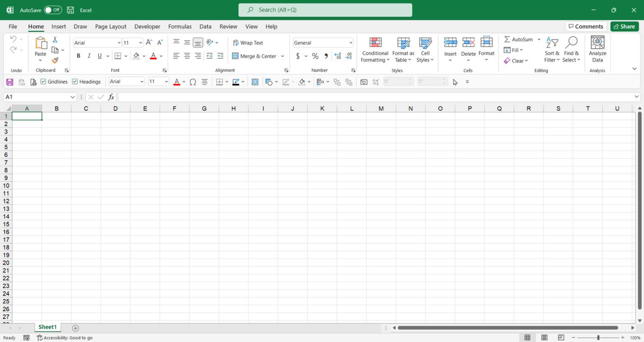Open the Arial font name dropdown
The image size is (644, 342).
(119, 42)
